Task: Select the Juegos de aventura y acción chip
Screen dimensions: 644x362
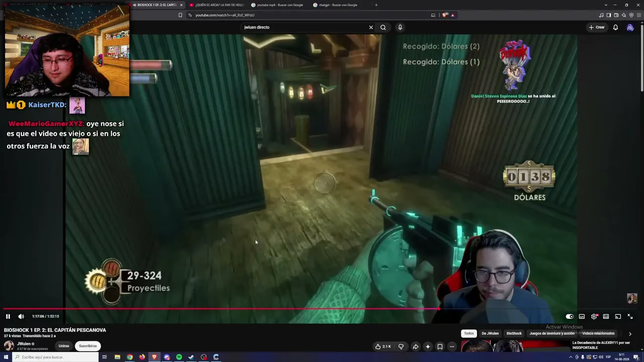Action: pyautogui.click(x=552, y=333)
